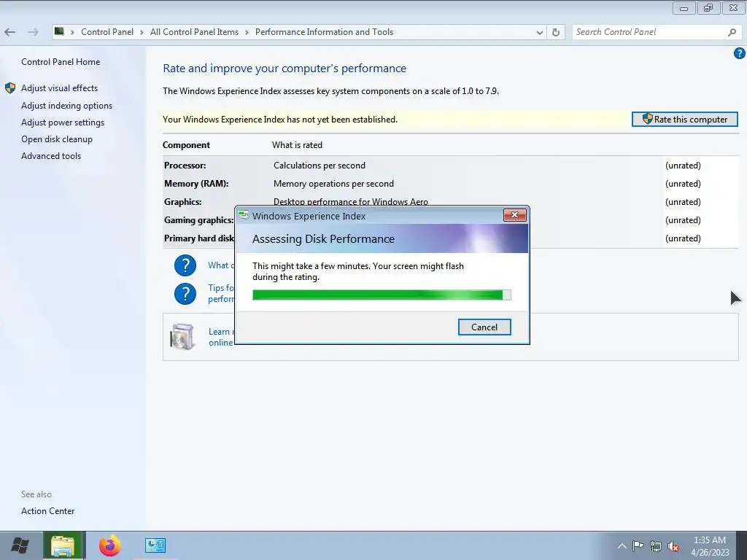Expand arrow after All Control Panel Items
This screenshot has height=560, width=747.
click(247, 32)
